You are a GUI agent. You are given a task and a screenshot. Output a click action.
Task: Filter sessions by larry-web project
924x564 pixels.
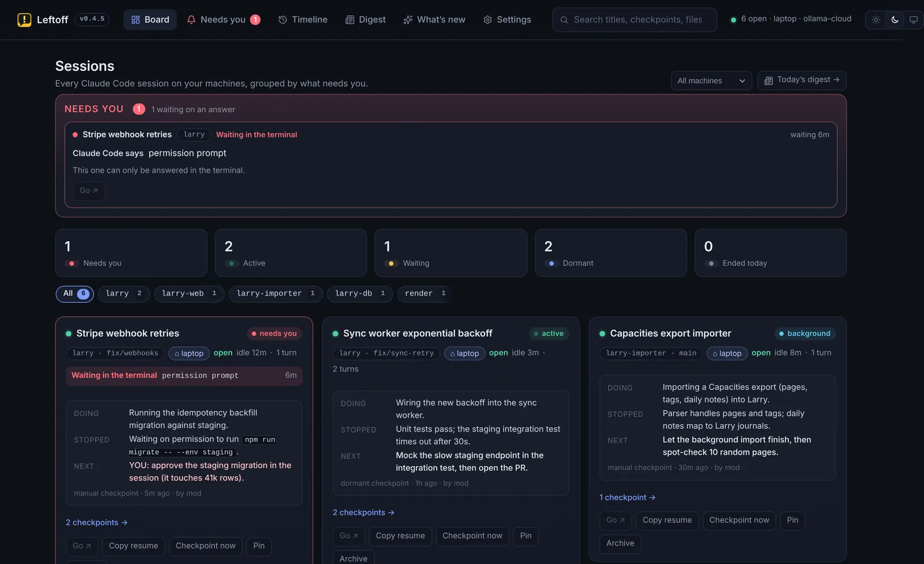tap(189, 294)
